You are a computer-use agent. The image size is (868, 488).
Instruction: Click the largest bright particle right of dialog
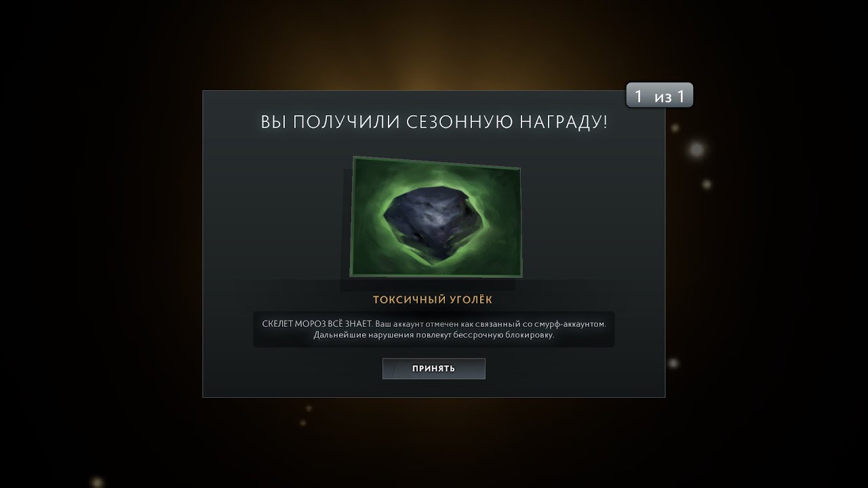(x=696, y=149)
